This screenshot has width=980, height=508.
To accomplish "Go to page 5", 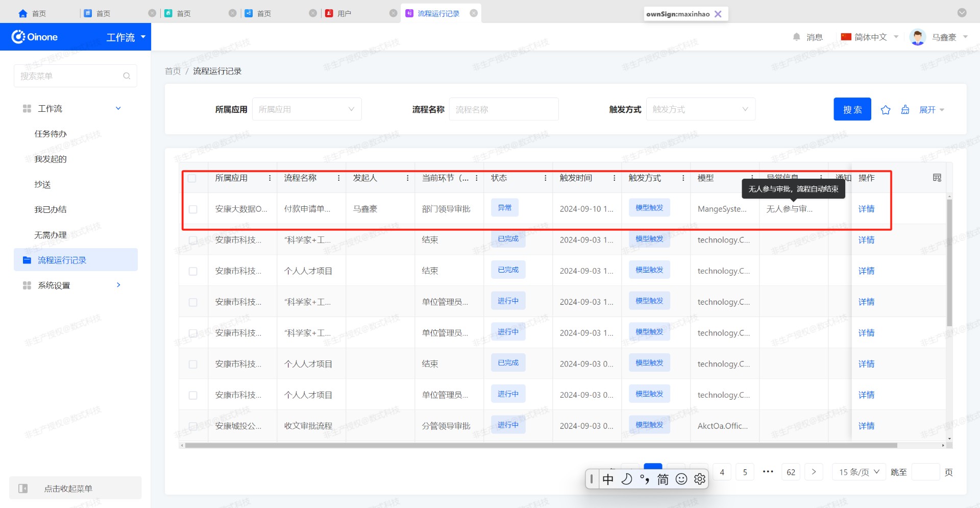I will point(745,472).
